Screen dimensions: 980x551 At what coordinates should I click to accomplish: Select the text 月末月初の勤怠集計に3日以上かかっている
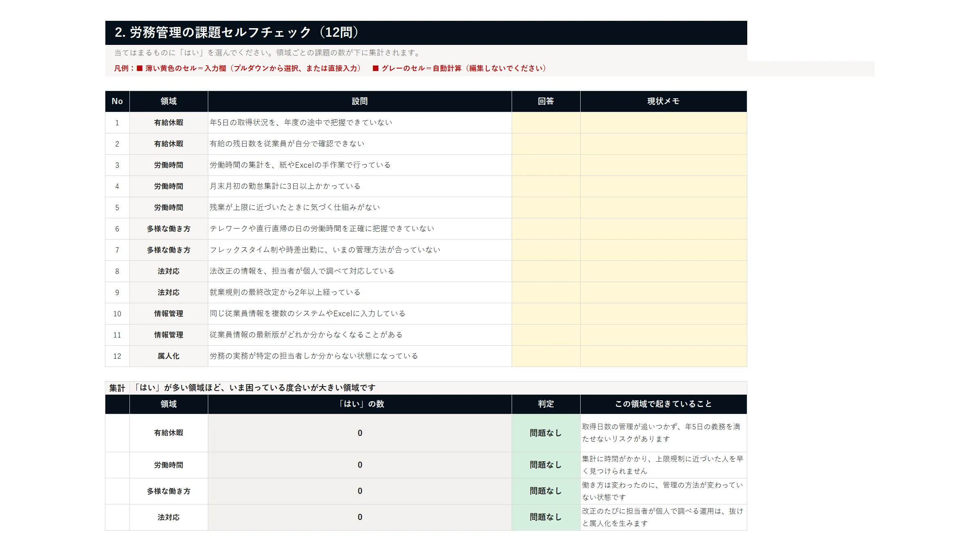coord(285,186)
